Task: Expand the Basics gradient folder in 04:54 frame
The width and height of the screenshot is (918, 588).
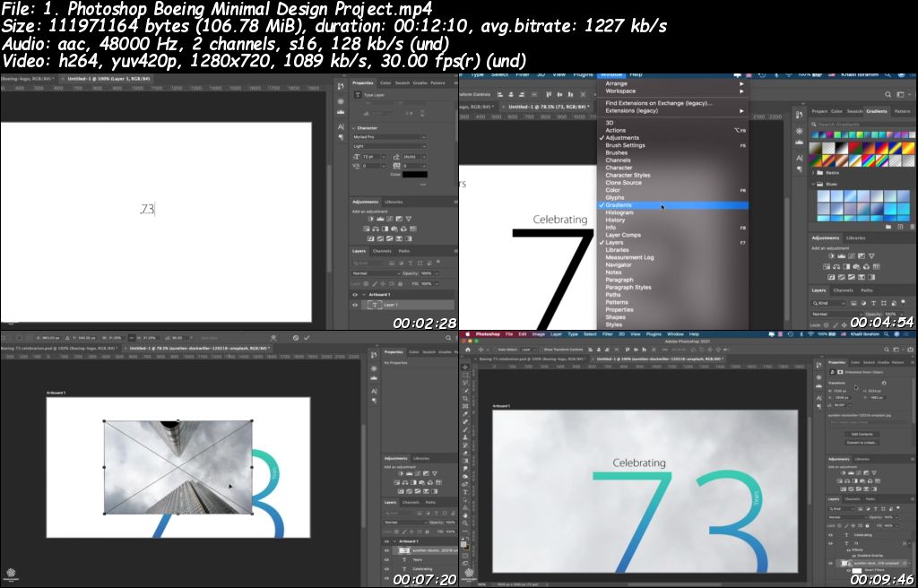Action: 812,173
